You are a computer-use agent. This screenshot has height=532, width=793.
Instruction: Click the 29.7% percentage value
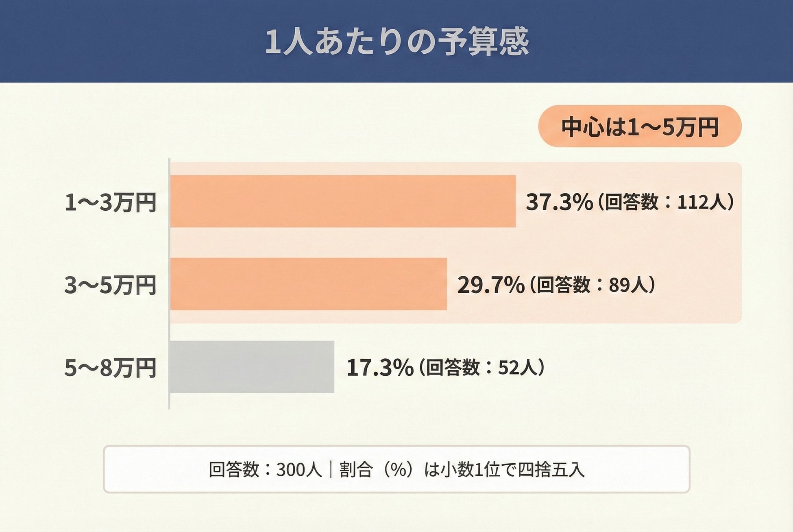point(490,285)
